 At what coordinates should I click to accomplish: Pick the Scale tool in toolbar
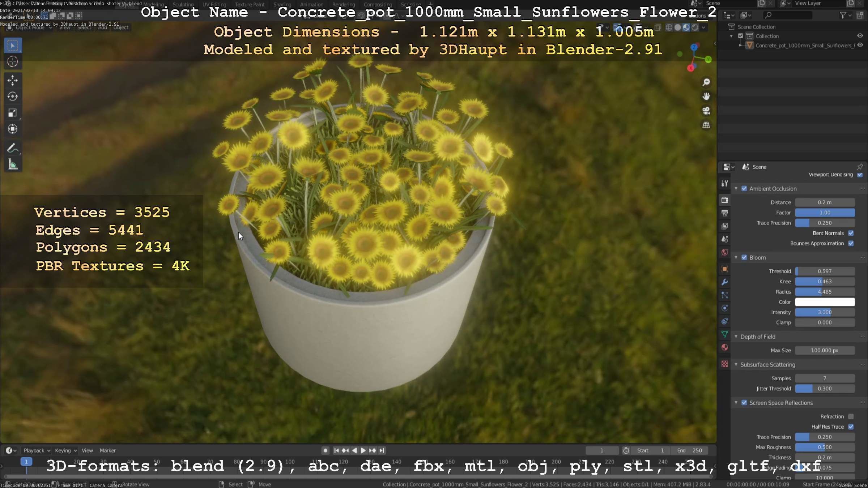[13, 113]
